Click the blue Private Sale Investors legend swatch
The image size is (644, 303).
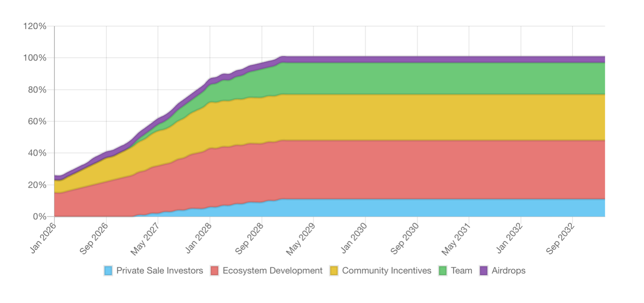[x=108, y=271]
